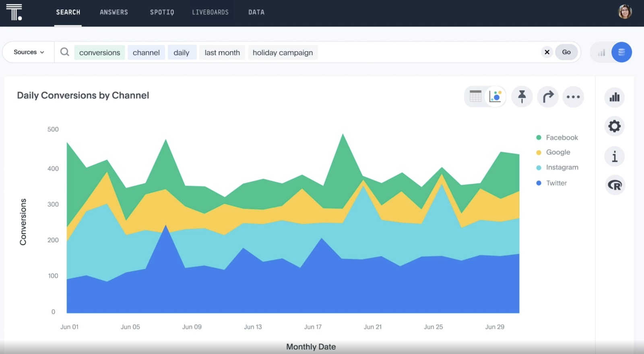Select the conversions search token
644x354 pixels.
coord(99,52)
